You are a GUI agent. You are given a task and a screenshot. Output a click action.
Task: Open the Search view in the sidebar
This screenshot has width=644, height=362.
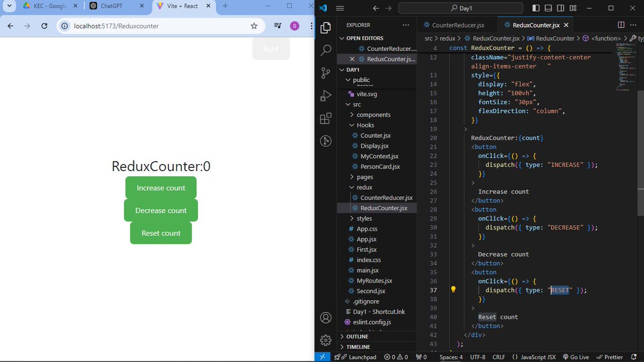pyautogui.click(x=325, y=50)
